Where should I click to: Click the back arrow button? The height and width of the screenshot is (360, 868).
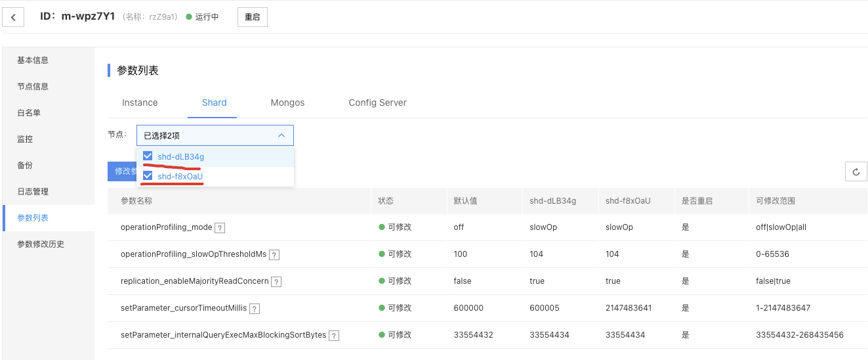tap(13, 17)
